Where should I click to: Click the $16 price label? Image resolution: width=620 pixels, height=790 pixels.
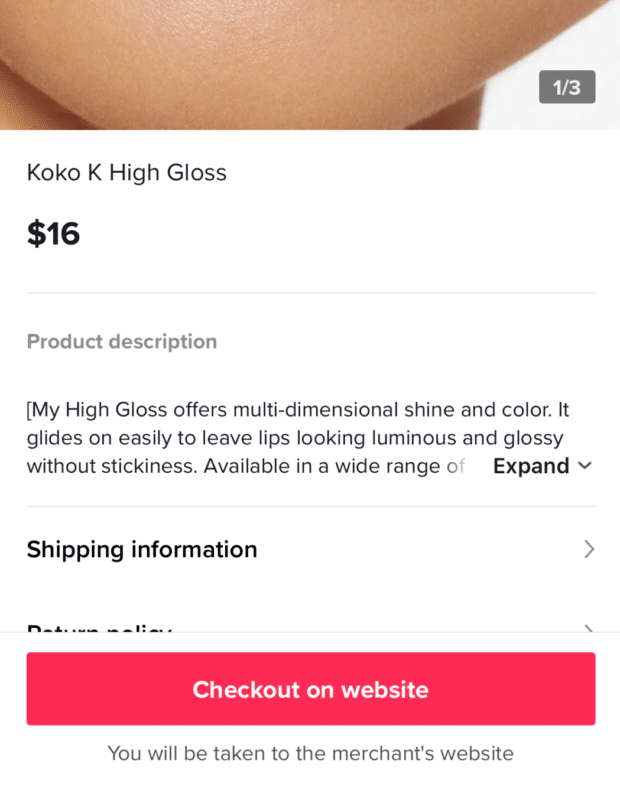pos(53,234)
